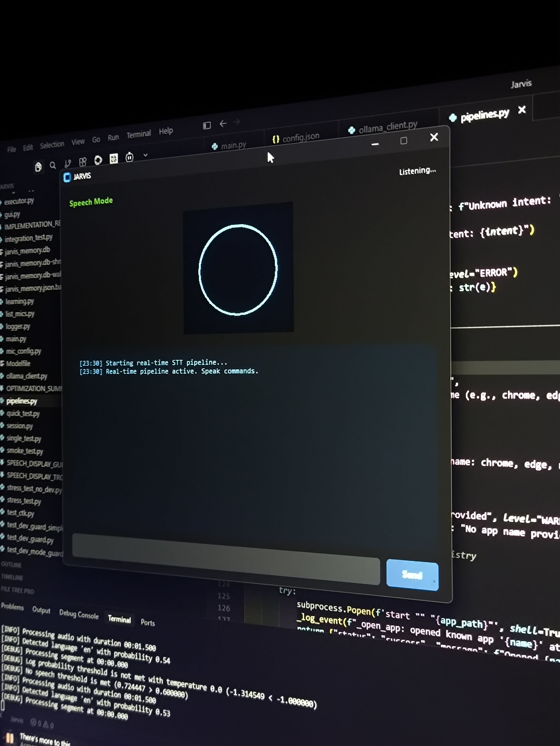Open test_dev_guard.py in the file explorer
The image size is (560, 746).
point(30,539)
